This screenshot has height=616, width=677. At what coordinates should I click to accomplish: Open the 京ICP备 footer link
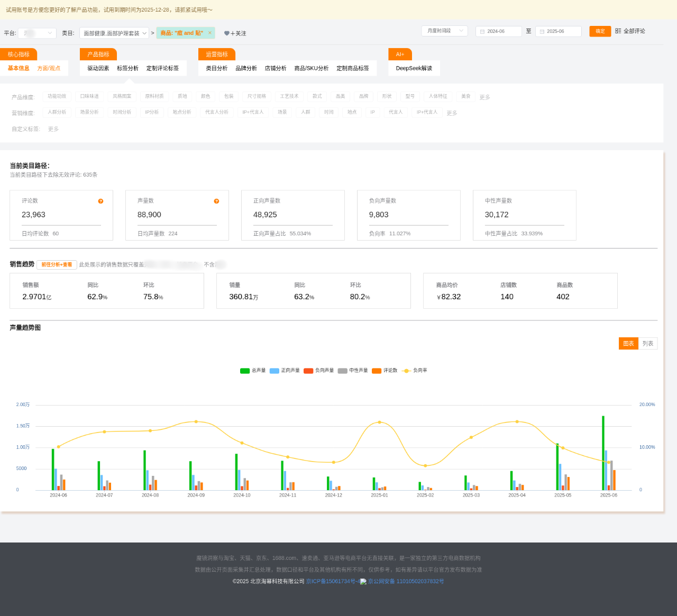pos(333,582)
